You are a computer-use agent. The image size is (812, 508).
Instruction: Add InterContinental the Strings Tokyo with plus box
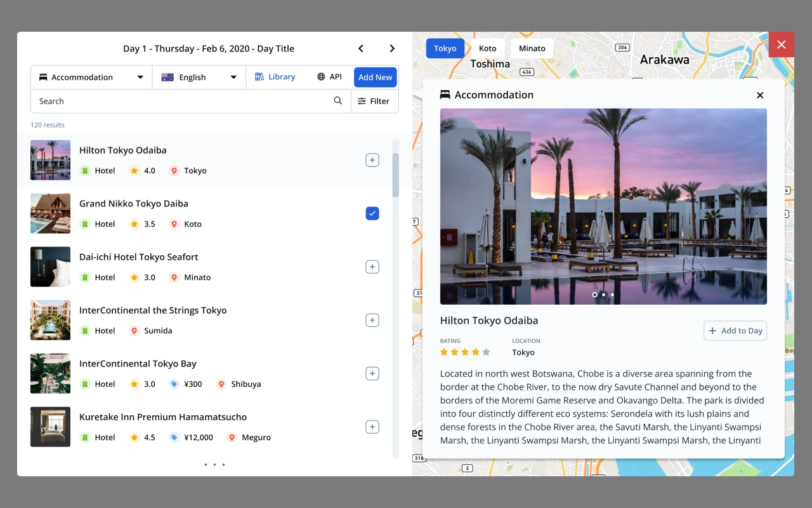372,320
